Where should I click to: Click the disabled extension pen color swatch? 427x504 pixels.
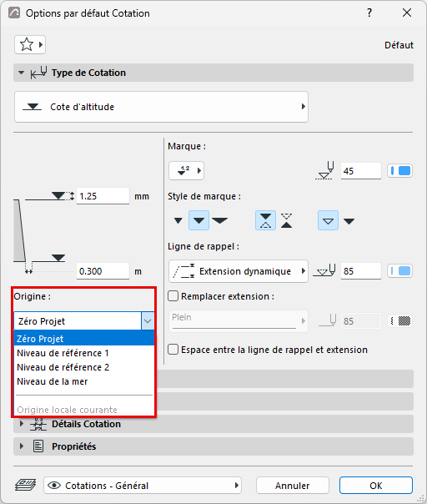(x=399, y=320)
